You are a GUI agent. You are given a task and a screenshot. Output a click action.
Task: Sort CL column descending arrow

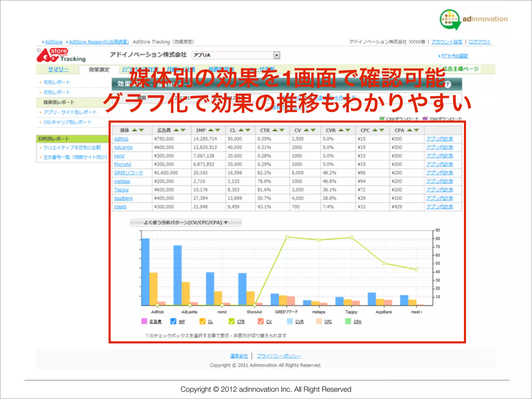pyautogui.click(x=248, y=130)
